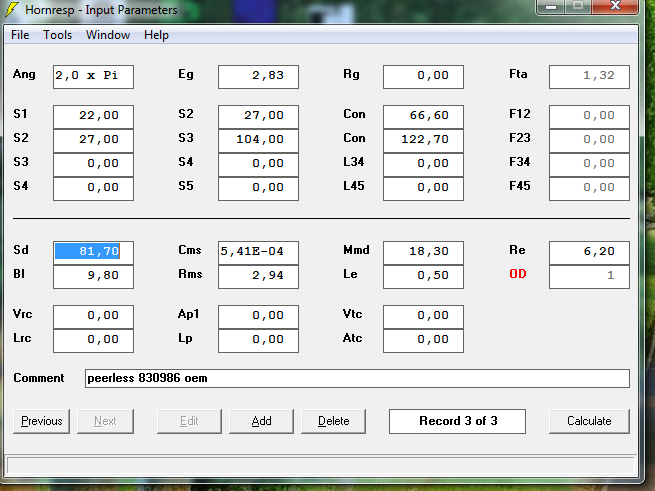This screenshot has height=491, width=655.
Task: Close the Hornresp window
Action: point(615,6)
